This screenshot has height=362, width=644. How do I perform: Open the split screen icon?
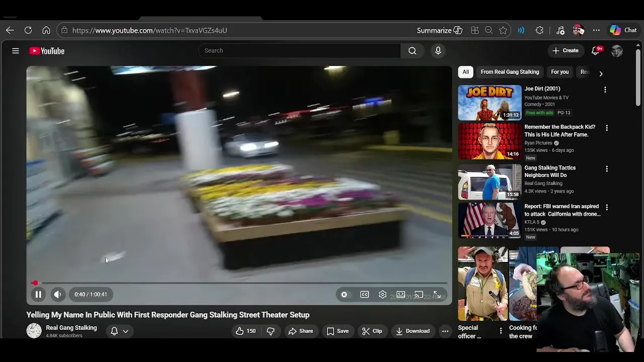(x=474, y=30)
